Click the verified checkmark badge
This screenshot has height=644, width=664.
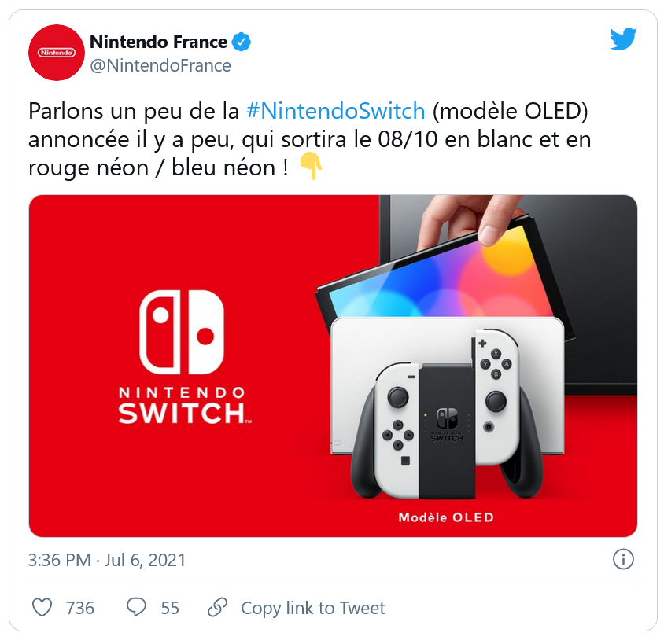(242, 42)
